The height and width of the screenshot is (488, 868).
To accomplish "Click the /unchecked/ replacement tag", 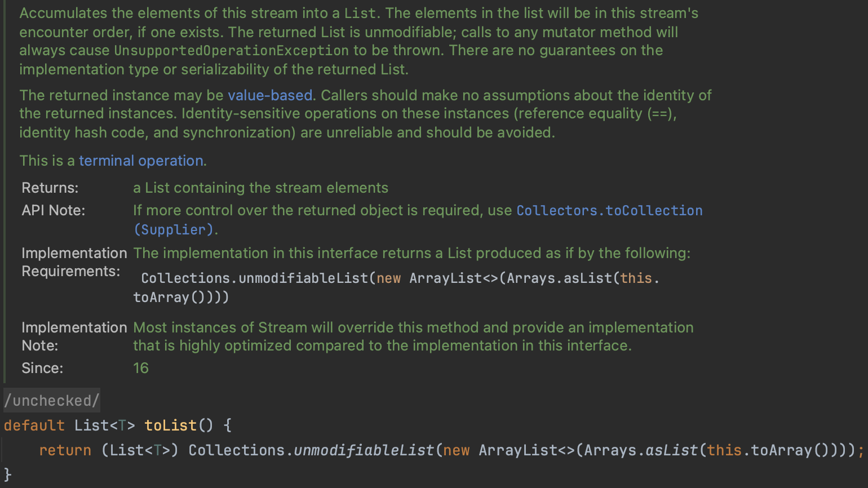I will (51, 400).
